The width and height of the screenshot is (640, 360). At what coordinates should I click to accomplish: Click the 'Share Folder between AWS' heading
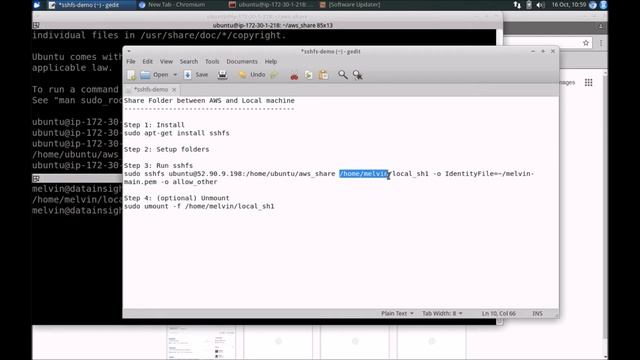tap(209, 100)
